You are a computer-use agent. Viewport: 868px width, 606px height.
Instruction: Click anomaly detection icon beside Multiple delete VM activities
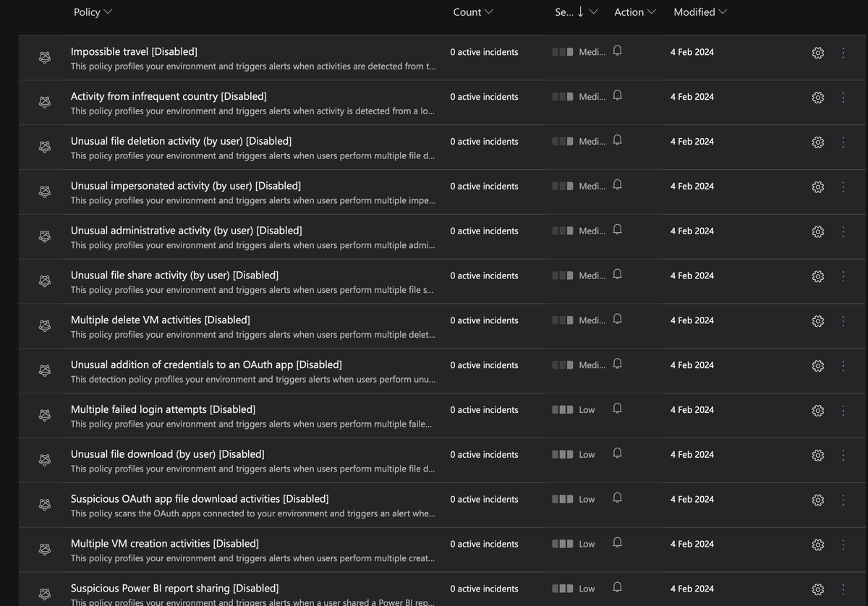(x=45, y=326)
